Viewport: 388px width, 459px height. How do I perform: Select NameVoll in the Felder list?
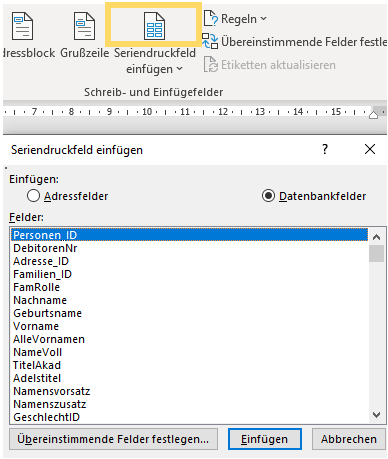tap(190, 352)
